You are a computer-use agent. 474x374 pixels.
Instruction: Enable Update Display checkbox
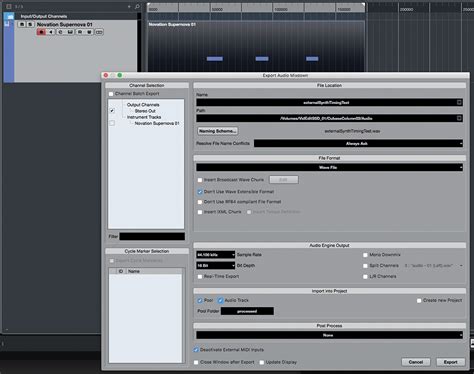[x=262, y=362]
